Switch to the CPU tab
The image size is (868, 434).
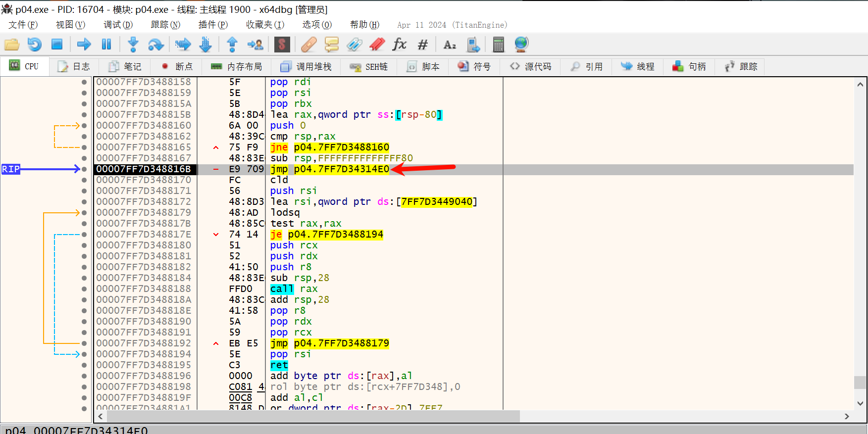(24, 66)
